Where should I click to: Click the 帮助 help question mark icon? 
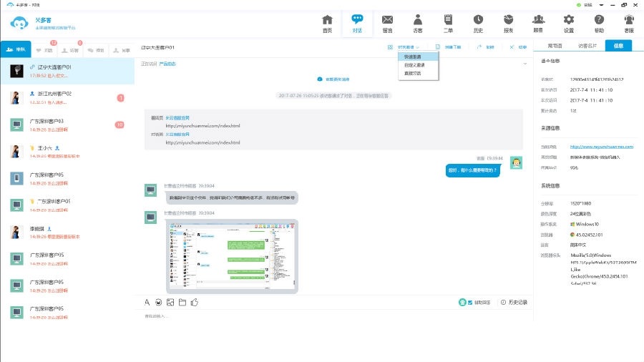pos(599,23)
